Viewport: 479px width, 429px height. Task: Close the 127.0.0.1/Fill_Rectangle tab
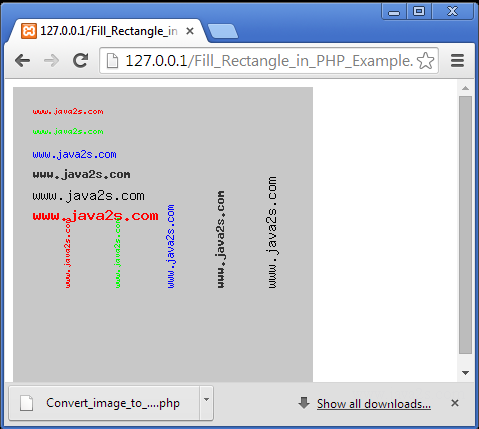190,31
